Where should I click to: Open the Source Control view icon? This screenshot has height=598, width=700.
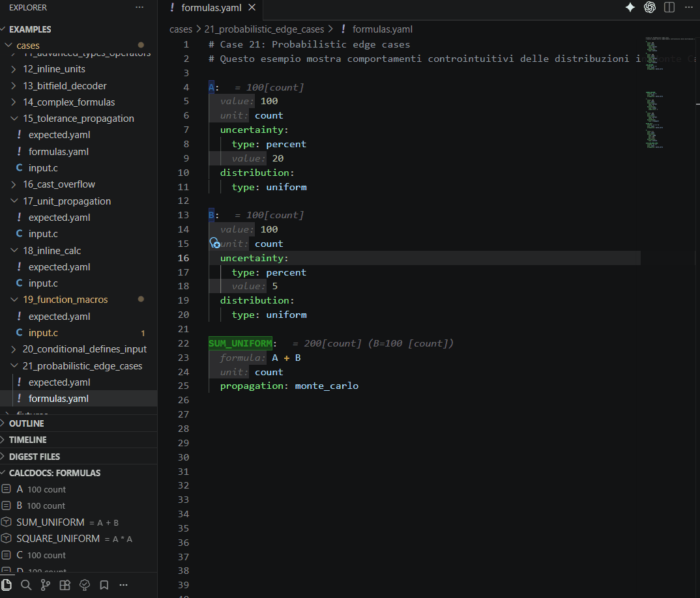tap(46, 584)
